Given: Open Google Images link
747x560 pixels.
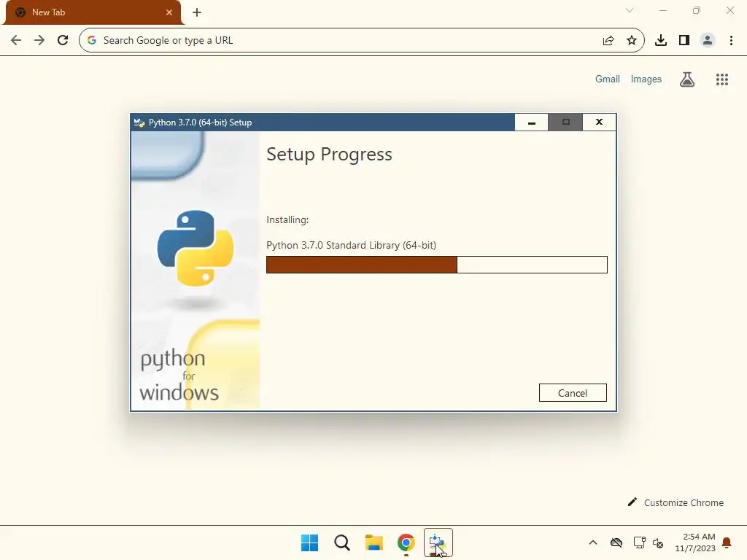Looking at the screenshot, I should [646, 79].
